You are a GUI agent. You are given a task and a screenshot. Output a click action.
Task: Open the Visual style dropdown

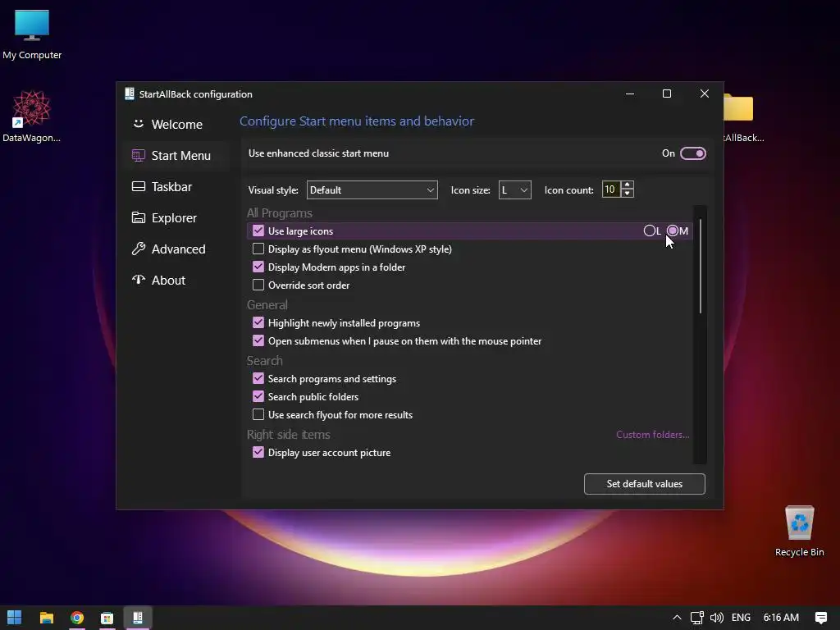(372, 189)
